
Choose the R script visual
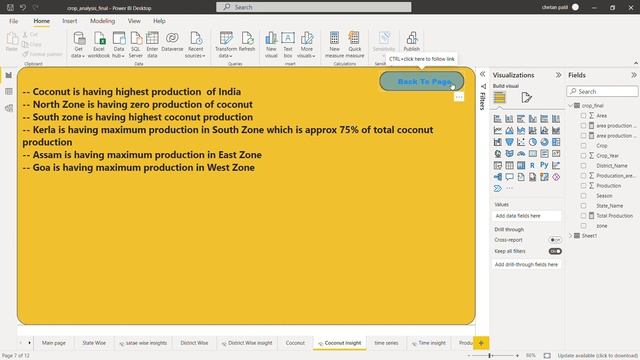533,165
